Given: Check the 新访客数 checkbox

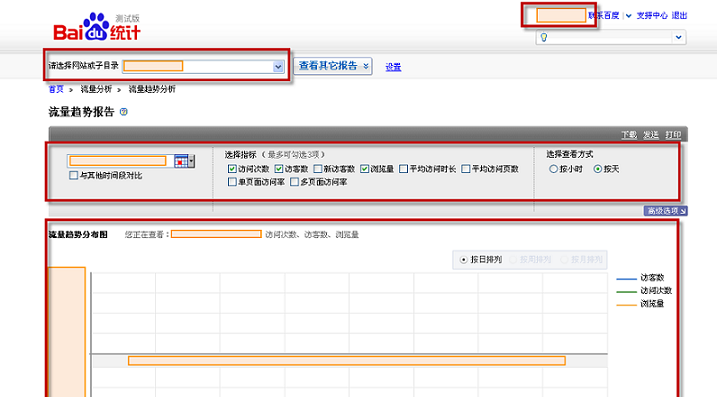Looking at the screenshot, I should (x=318, y=169).
